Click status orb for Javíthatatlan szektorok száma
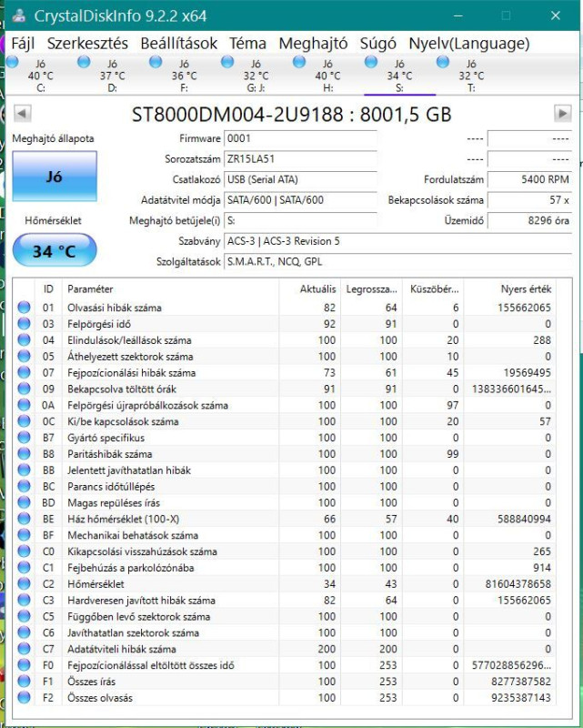583x728 pixels. pos(24,632)
